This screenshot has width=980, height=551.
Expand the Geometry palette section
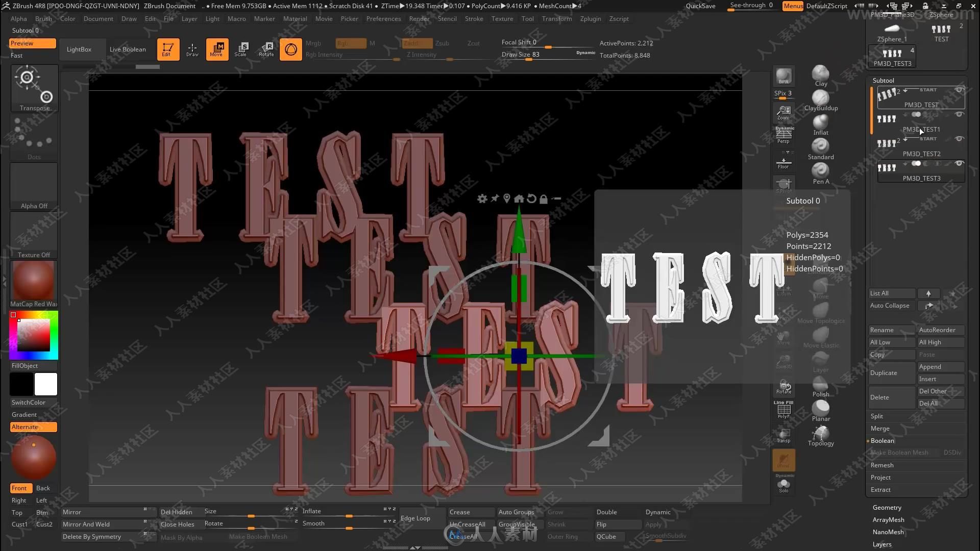click(x=887, y=508)
